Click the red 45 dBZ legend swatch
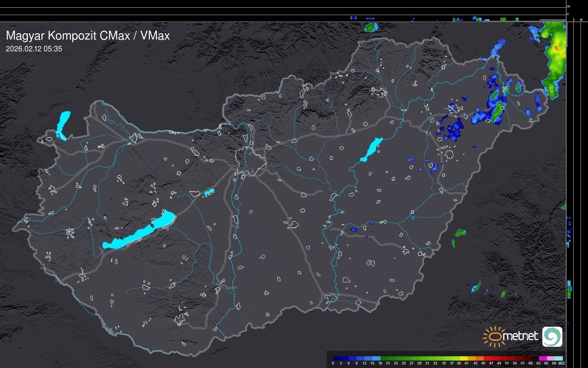Screen dimensions: 588x368 (x=487, y=358)
